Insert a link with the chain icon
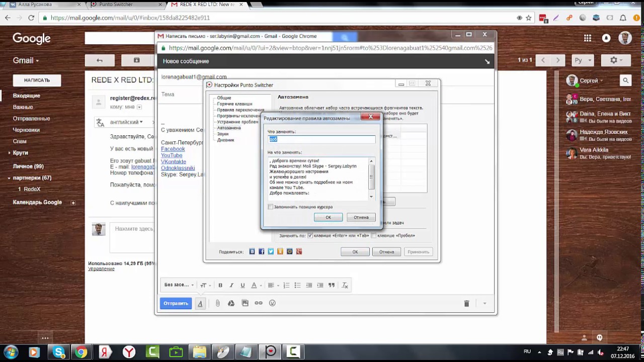644x362 pixels. (x=259, y=303)
